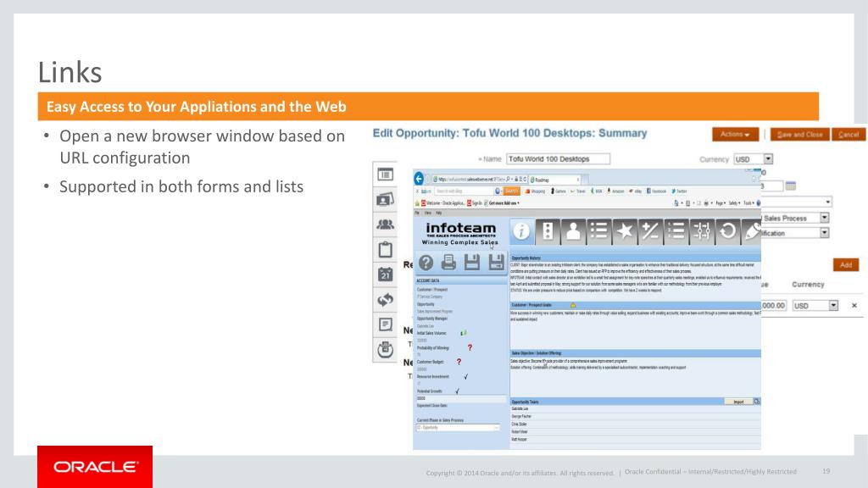Viewport: 868px width, 488px height.
Task: Select the bulleted list toolbar icon
Action: click(x=599, y=231)
